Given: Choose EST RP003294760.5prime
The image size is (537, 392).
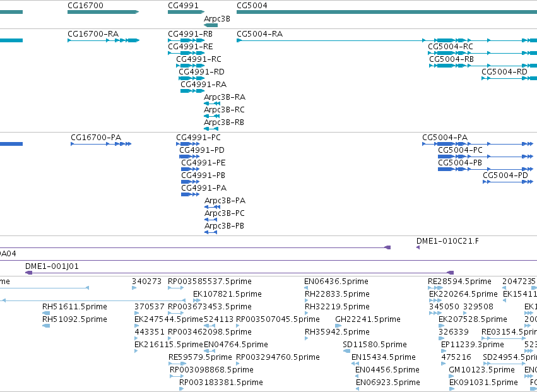Looking at the screenshot, I should 278,358.
